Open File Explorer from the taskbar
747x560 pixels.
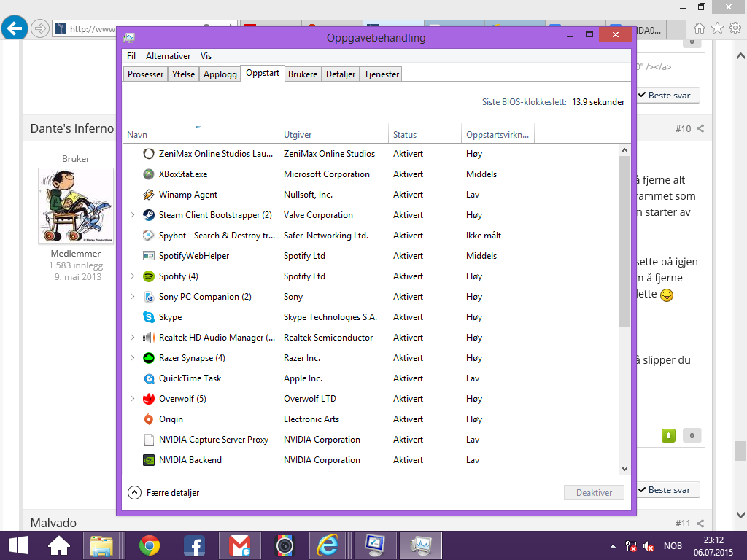tap(101, 545)
